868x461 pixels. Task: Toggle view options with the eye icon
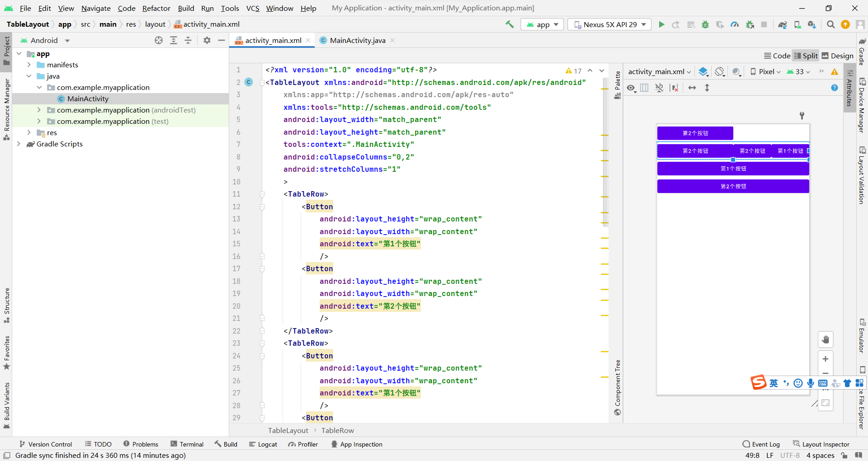point(631,88)
